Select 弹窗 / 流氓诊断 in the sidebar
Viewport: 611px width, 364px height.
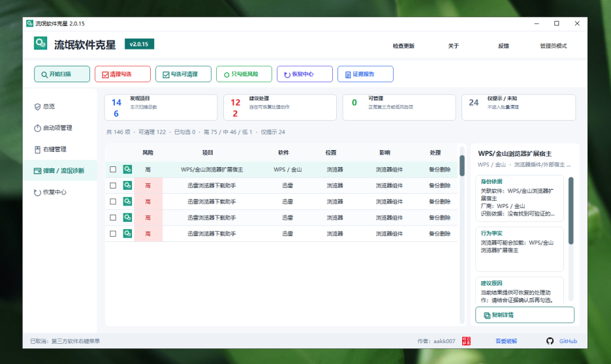(x=61, y=170)
